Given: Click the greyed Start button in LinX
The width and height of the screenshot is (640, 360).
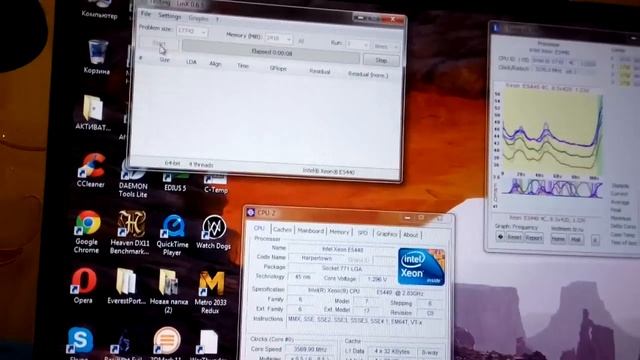Looking at the screenshot, I should [x=159, y=43].
